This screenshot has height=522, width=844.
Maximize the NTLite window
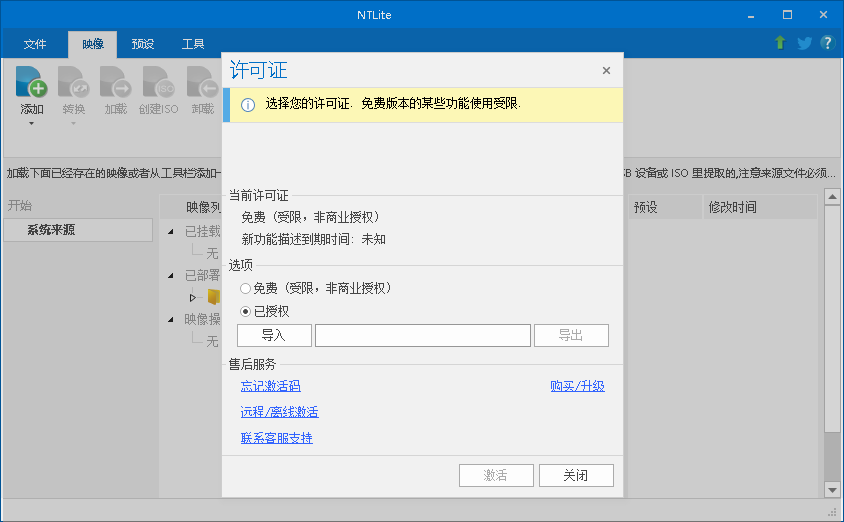[x=787, y=15]
